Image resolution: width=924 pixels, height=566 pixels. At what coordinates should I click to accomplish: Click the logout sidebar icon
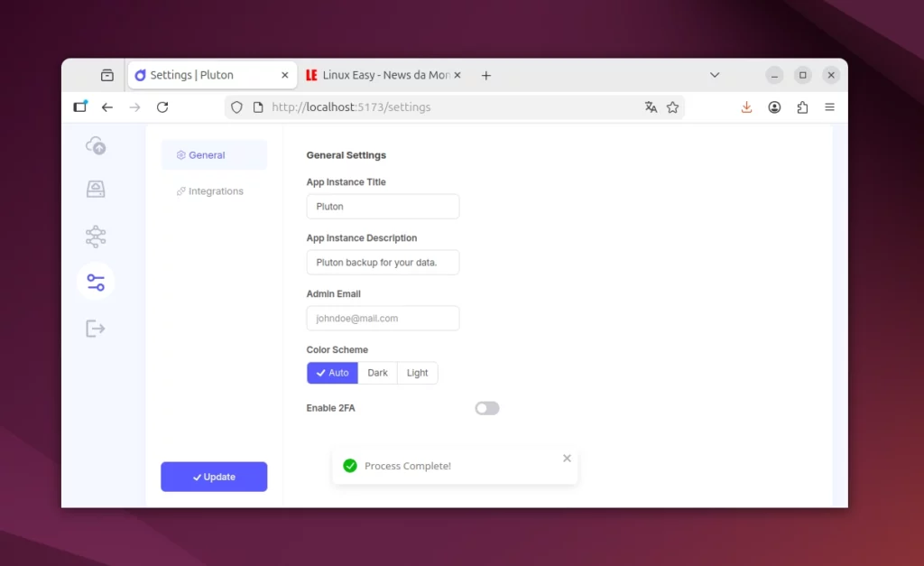[x=96, y=329]
